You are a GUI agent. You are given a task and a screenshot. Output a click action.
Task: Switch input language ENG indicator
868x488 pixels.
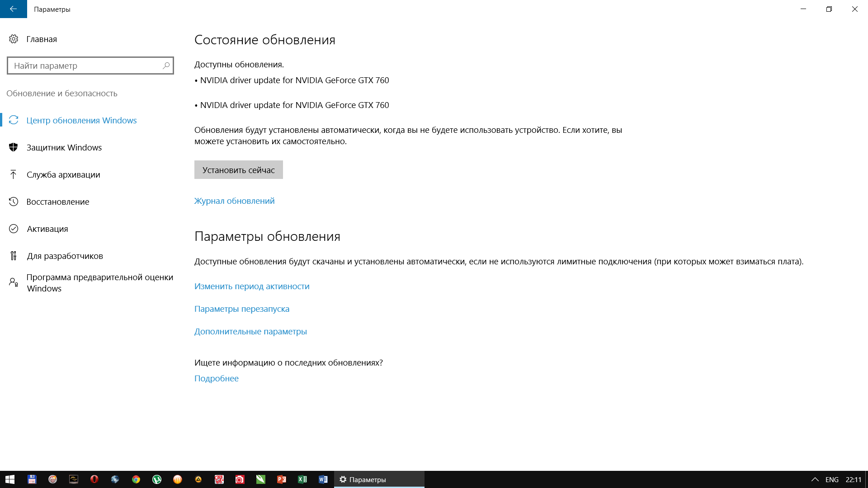click(x=831, y=479)
